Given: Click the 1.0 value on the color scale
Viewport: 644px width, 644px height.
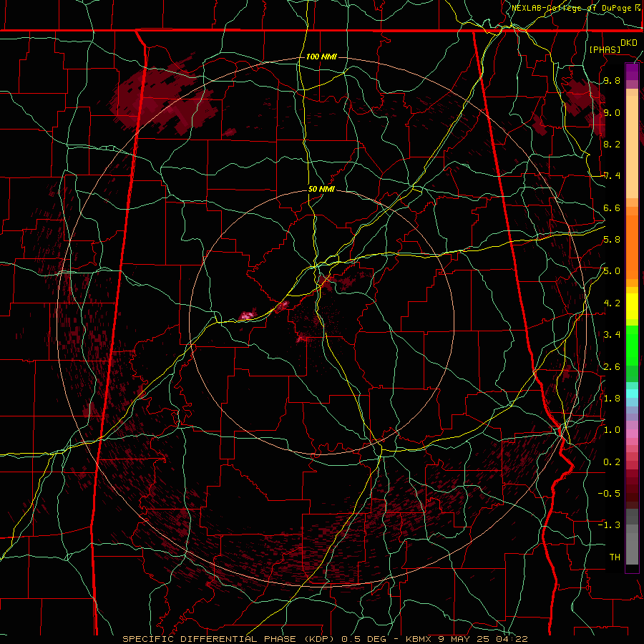Looking at the screenshot, I should [612, 430].
